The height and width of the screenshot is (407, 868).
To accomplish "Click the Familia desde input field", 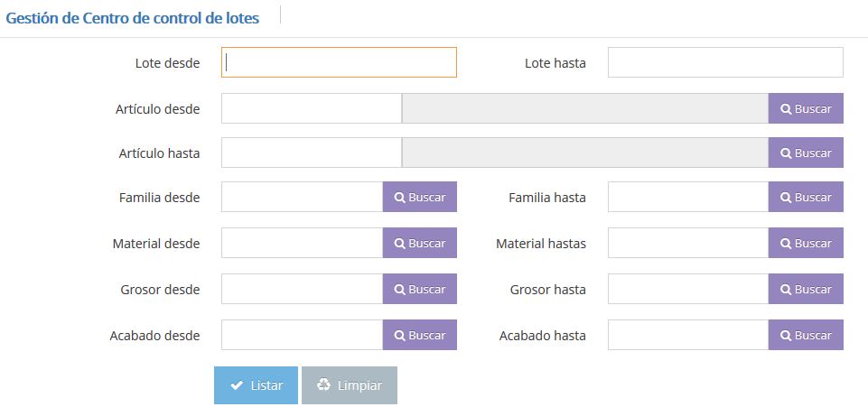I will (303, 197).
